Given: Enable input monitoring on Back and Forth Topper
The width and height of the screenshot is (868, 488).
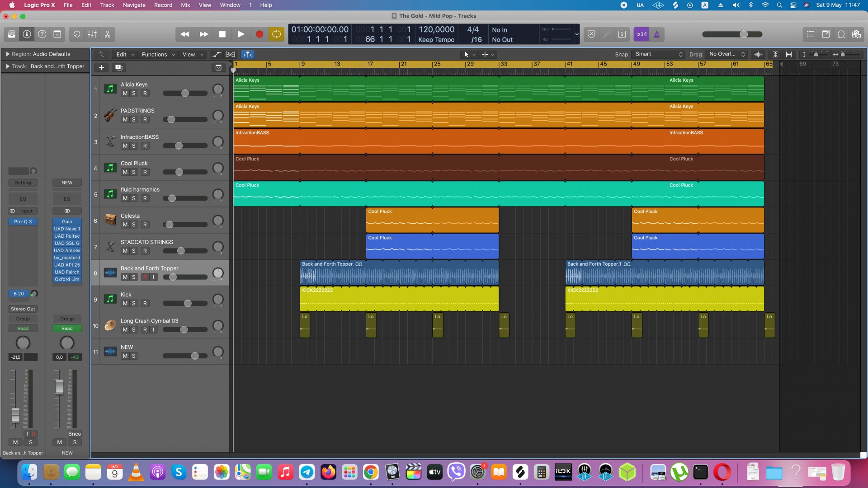Looking at the screenshot, I should pyautogui.click(x=154, y=277).
